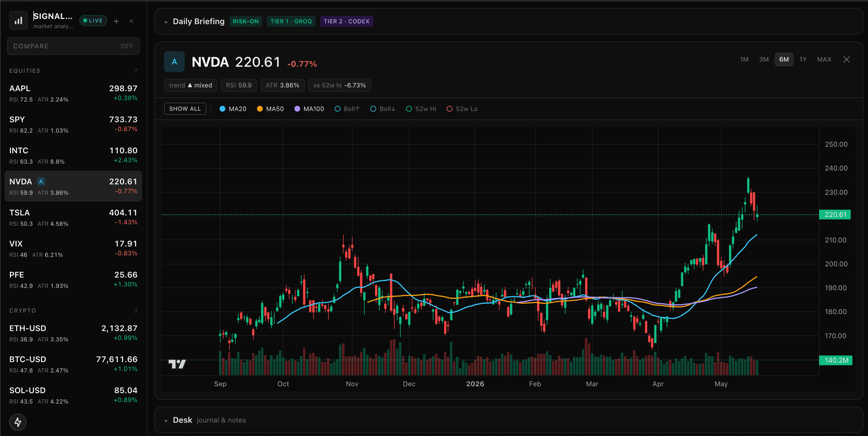The height and width of the screenshot is (436, 868).
Task: Click the A badge beside NVDA title
Action: click(x=174, y=62)
